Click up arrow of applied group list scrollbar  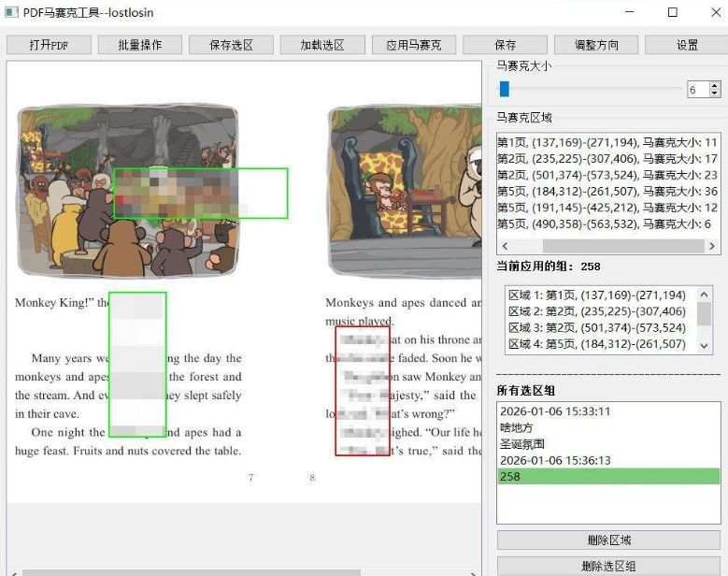tap(705, 295)
